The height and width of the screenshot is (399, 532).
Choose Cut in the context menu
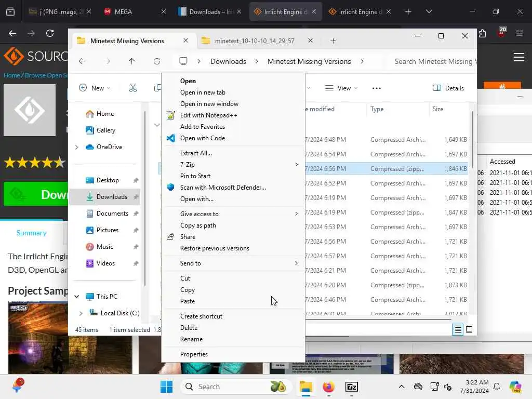(185, 278)
